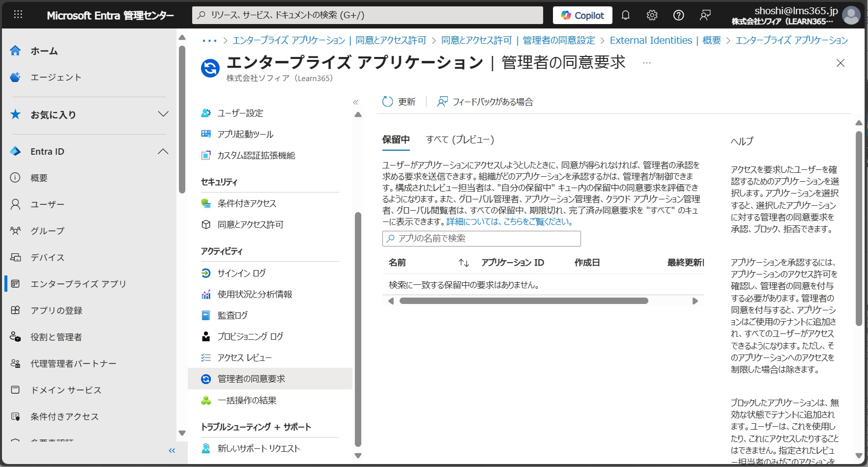Click the resource menu vertical scrollbar thumb
Image resolution: width=868 pixels, height=467 pixels.
358,330
